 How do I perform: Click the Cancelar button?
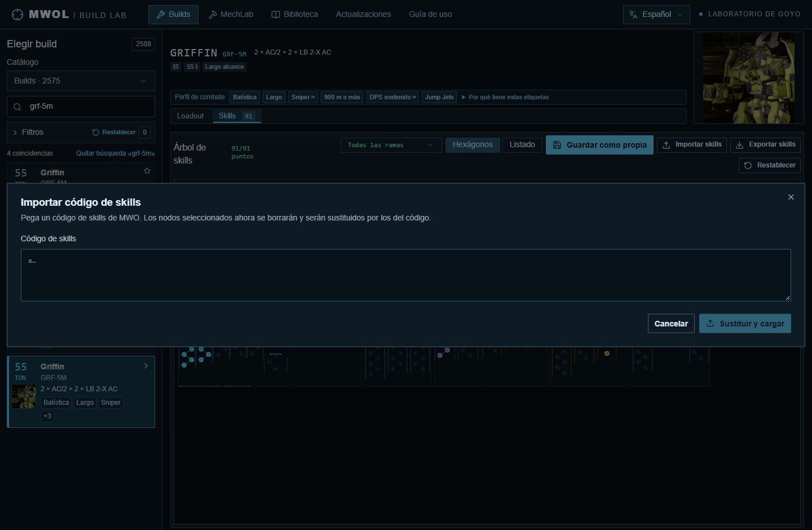671,324
